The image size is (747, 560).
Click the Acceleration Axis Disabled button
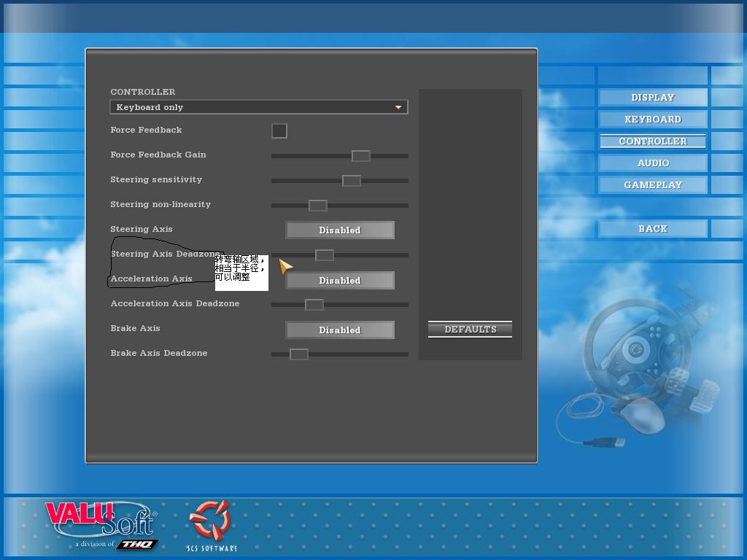coord(339,281)
